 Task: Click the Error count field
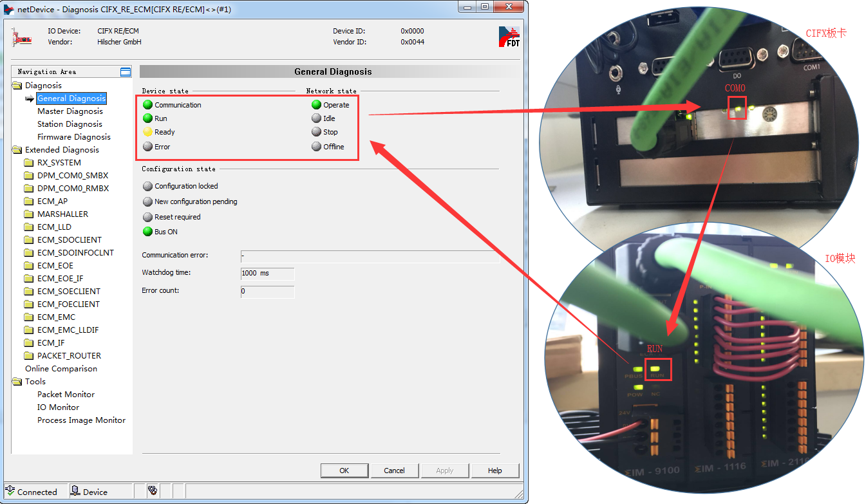[x=267, y=292]
